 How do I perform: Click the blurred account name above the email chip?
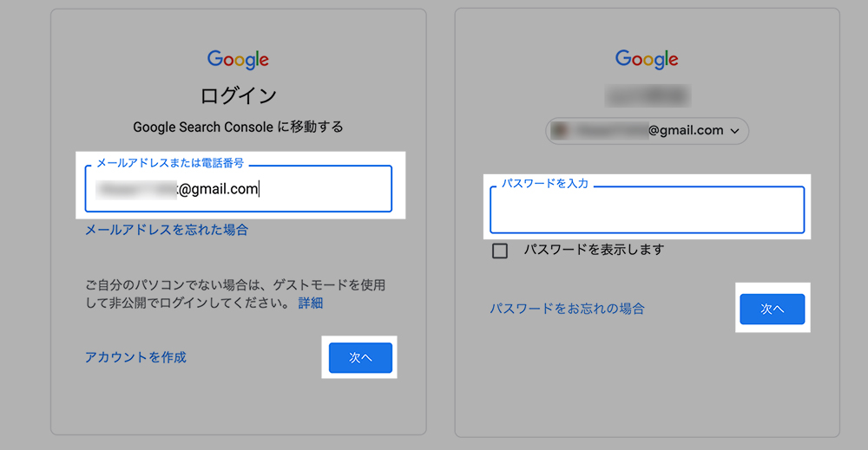click(648, 96)
